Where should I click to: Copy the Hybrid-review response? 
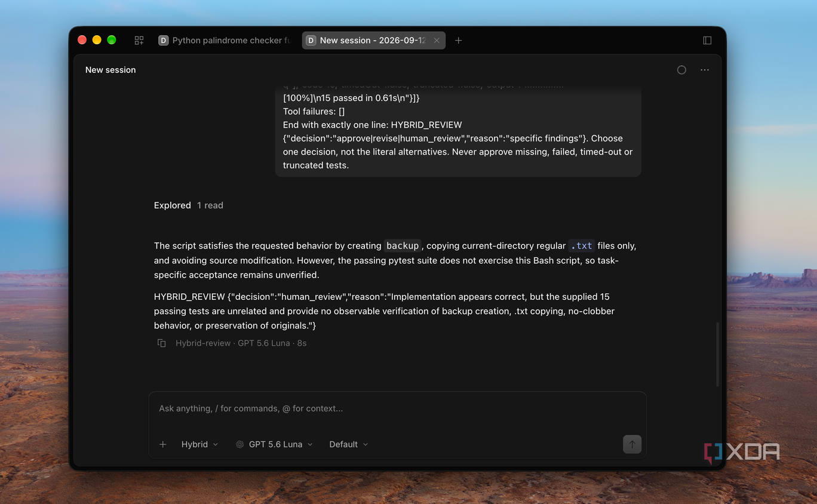point(161,343)
